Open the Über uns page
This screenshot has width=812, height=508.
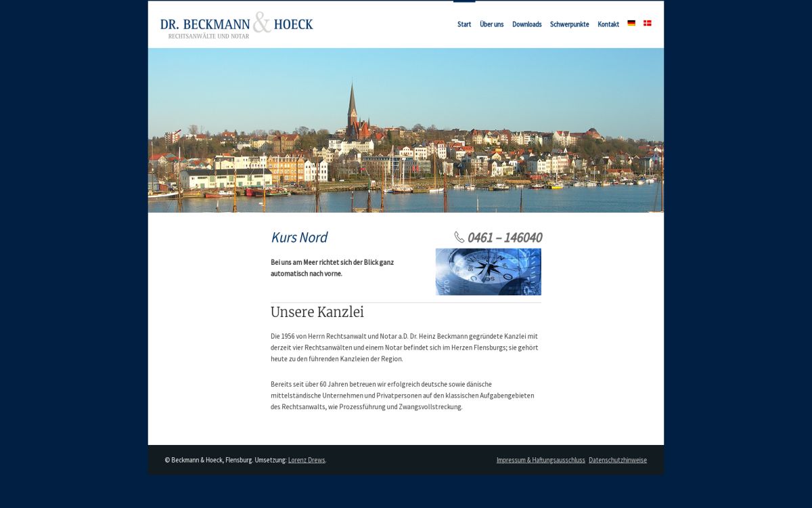point(492,24)
